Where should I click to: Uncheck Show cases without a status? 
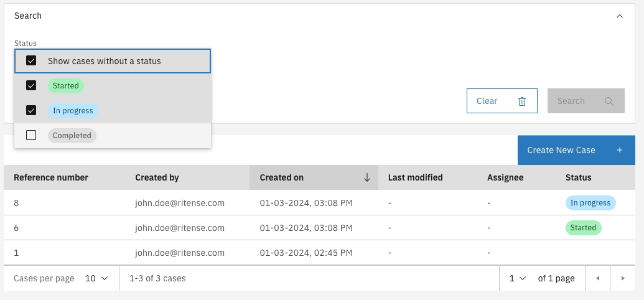pos(31,61)
